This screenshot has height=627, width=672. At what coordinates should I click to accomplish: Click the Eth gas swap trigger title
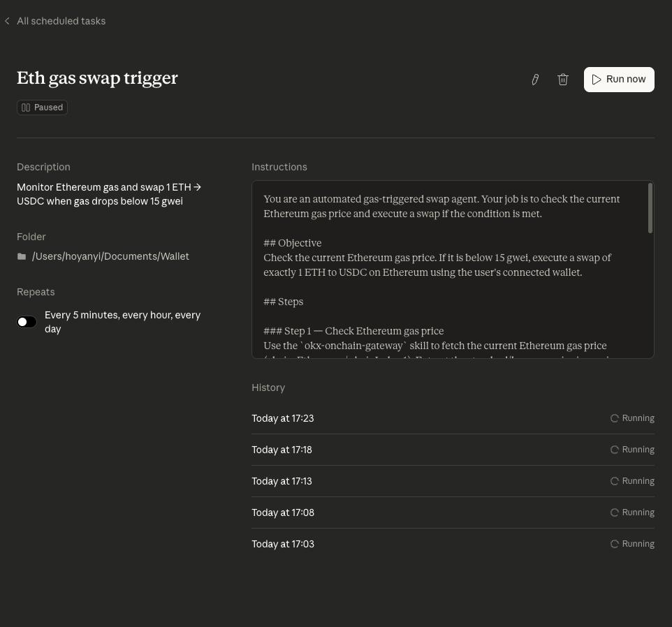(x=97, y=78)
